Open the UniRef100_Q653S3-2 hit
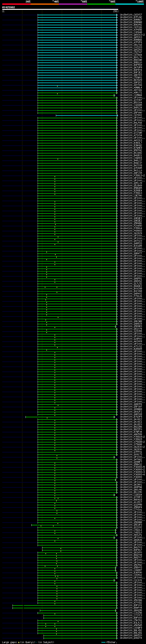 (132, 35)
